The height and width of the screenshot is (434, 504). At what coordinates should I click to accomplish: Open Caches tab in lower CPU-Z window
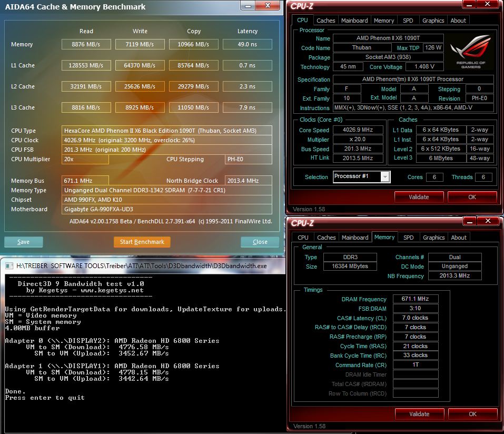click(x=326, y=238)
